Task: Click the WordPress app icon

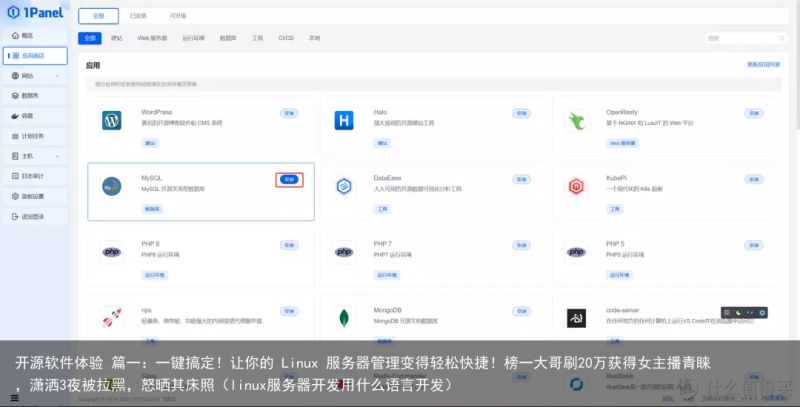Action: pyautogui.click(x=112, y=120)
